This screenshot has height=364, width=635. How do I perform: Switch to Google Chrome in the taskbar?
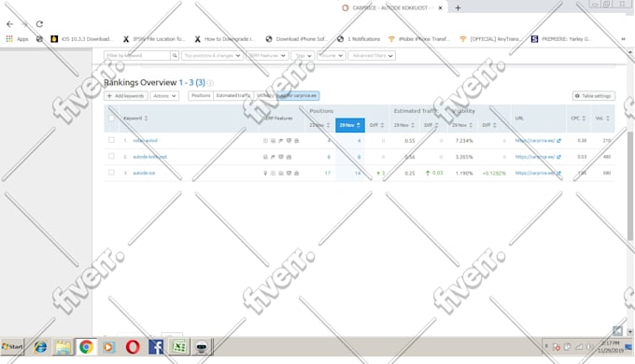(86, 347)
